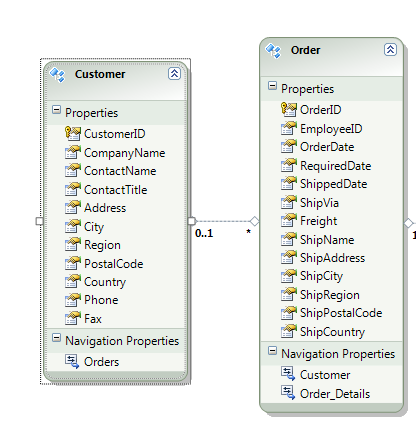Click the Order entity header icon
416x423 pixels.
[273, 51]
